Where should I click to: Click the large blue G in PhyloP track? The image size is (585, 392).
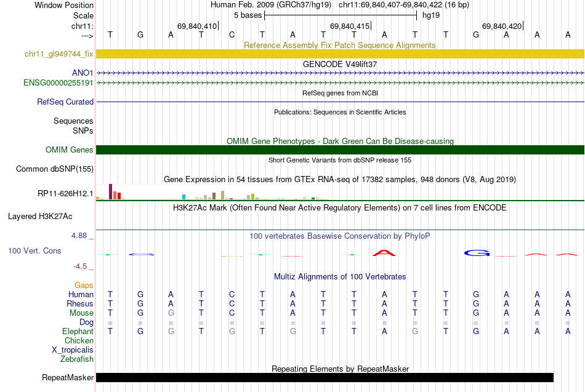point(477,254)
